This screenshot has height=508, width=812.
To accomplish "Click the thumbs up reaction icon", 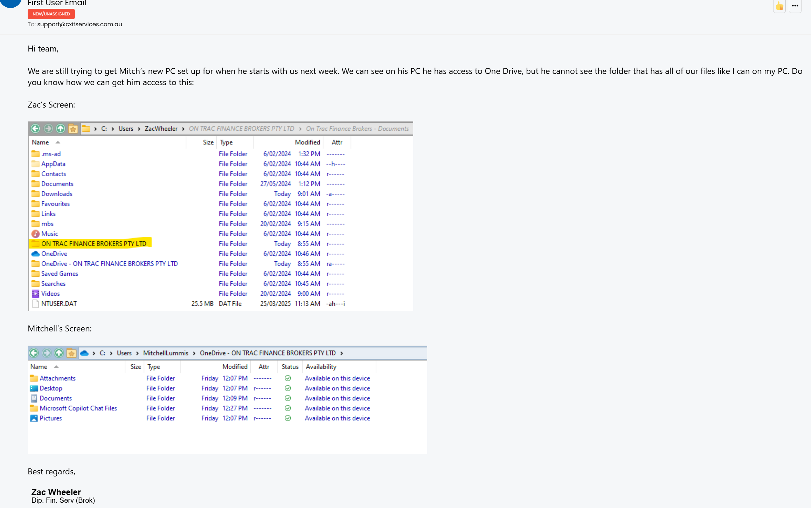I will pyautogui.click(x=779, y=6).
